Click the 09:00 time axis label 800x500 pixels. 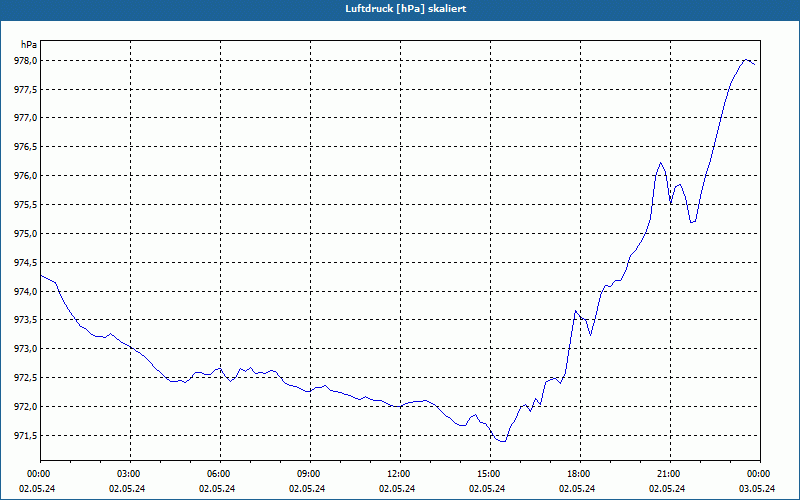tap(310, 474)
